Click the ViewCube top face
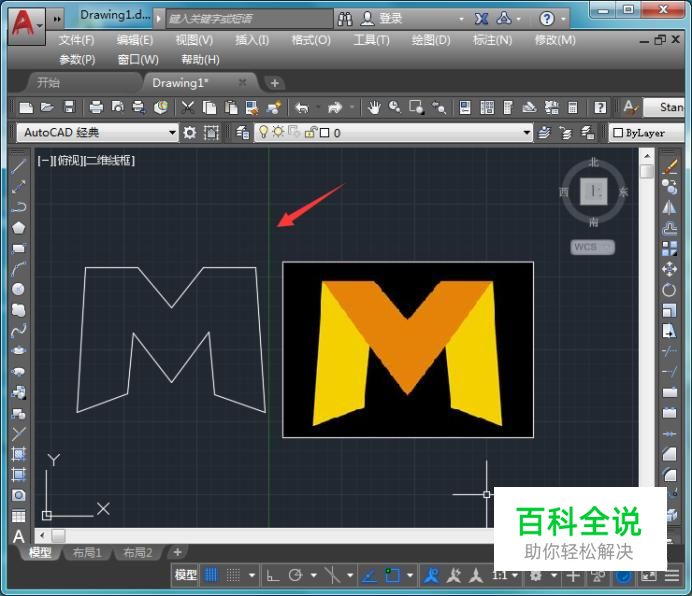Image resolution: width=692 pixels, height=596 pixels. [594, 192]
